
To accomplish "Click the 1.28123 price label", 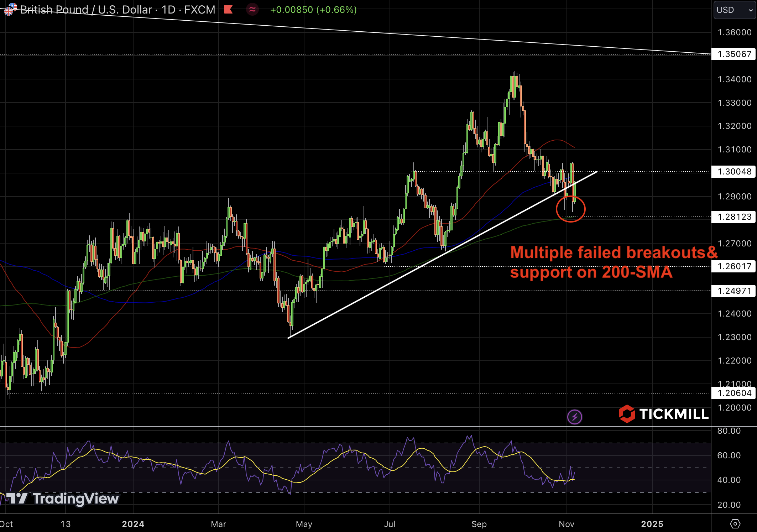I will pyautogui.click(x=734, y=217).
